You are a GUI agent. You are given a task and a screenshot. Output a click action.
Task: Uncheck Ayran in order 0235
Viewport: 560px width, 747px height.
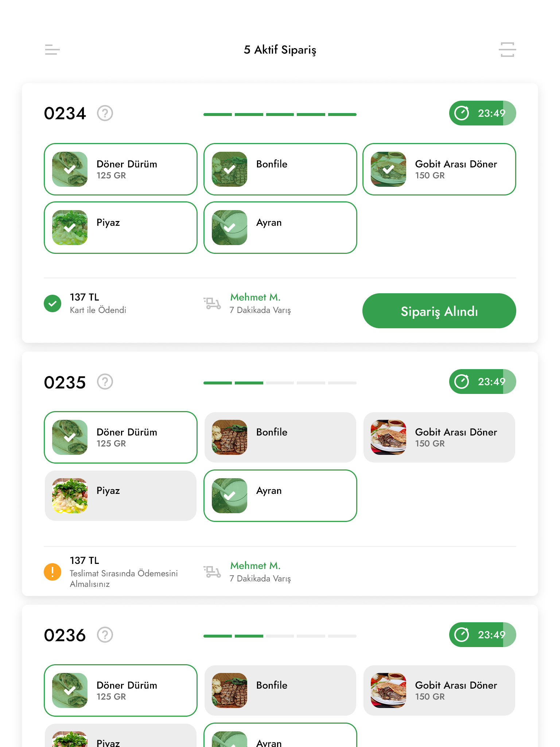(280, 496)
